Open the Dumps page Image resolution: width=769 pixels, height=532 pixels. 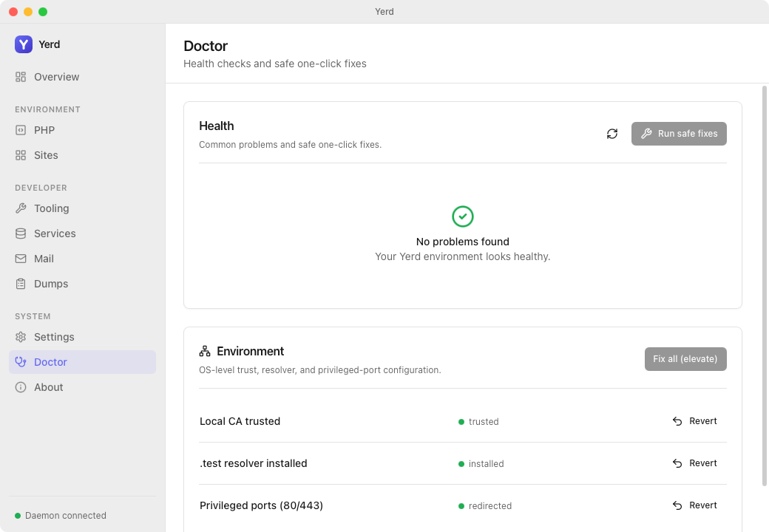point(82,284)
